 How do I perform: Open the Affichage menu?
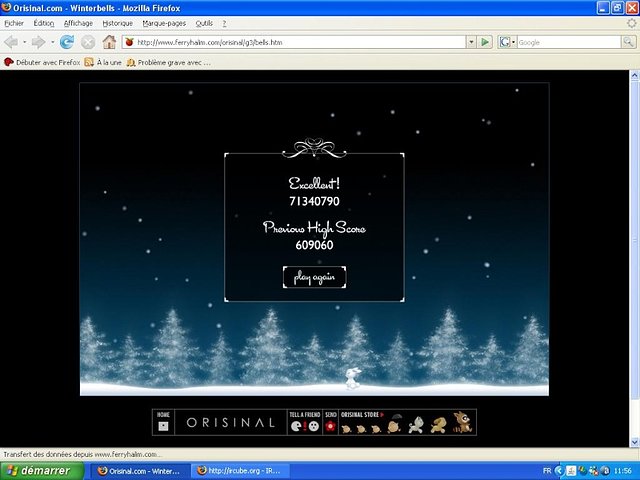click(78, 22)
